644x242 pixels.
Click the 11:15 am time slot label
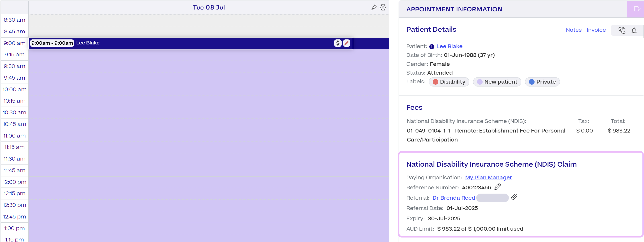[15, 147]
